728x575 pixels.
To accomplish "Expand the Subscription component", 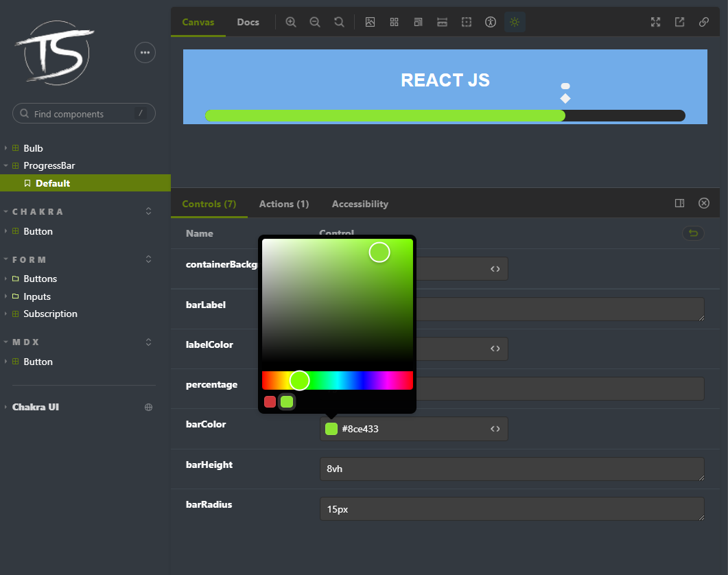I will [50, 314].
